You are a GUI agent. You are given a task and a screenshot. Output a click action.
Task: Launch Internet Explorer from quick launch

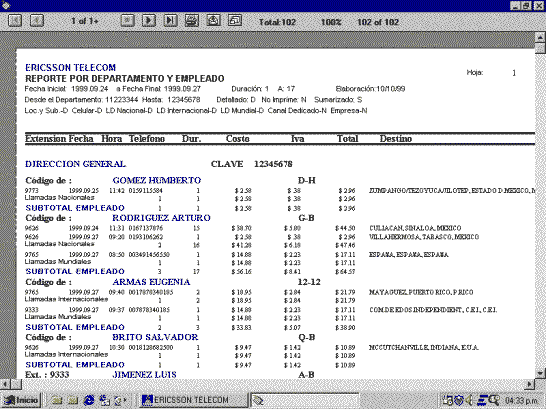point(89,400)
